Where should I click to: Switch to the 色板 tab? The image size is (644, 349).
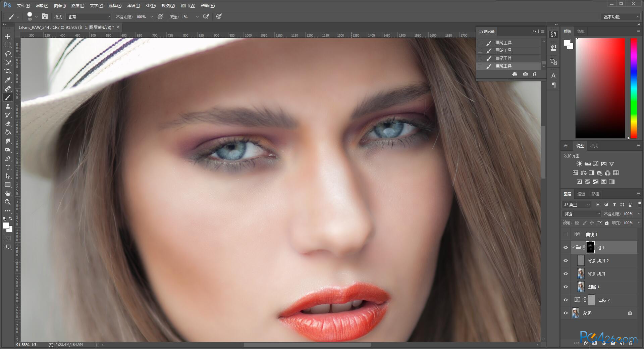[x=581, y=31]
